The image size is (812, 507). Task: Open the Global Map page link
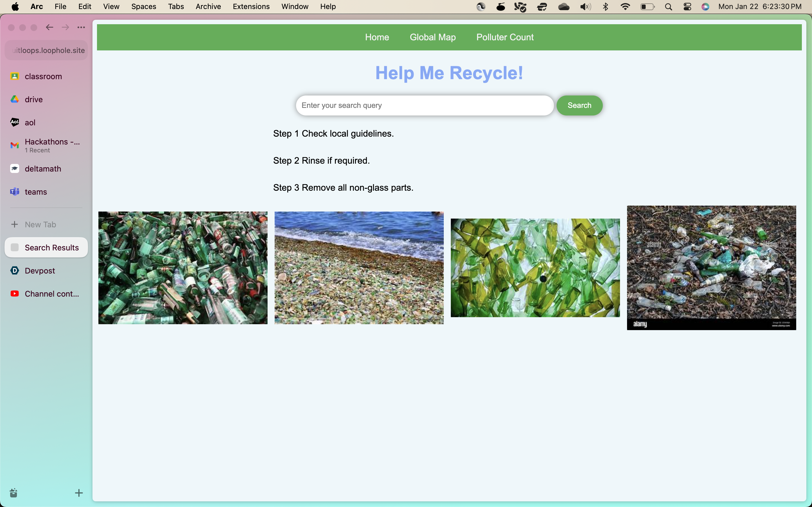click(x=433, y=37)
